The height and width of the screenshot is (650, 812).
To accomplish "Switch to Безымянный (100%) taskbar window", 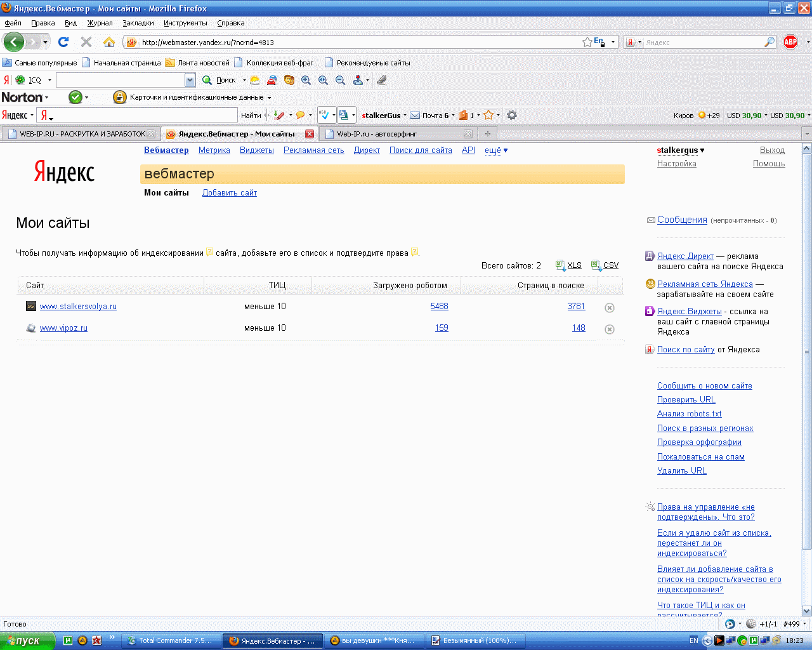I will [475, 640].
